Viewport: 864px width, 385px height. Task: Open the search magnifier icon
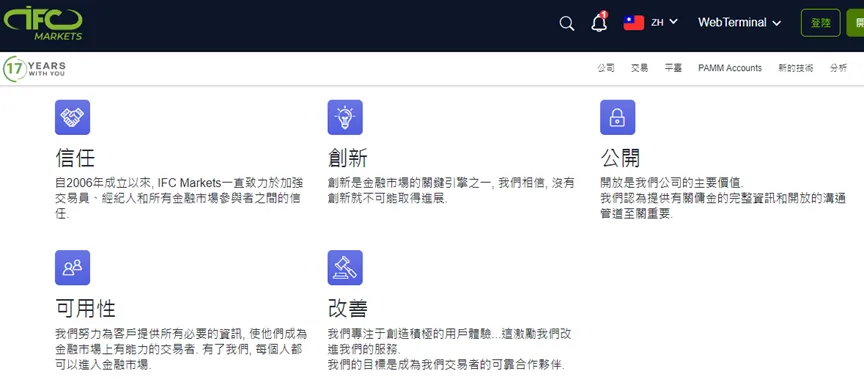[566, 23]
